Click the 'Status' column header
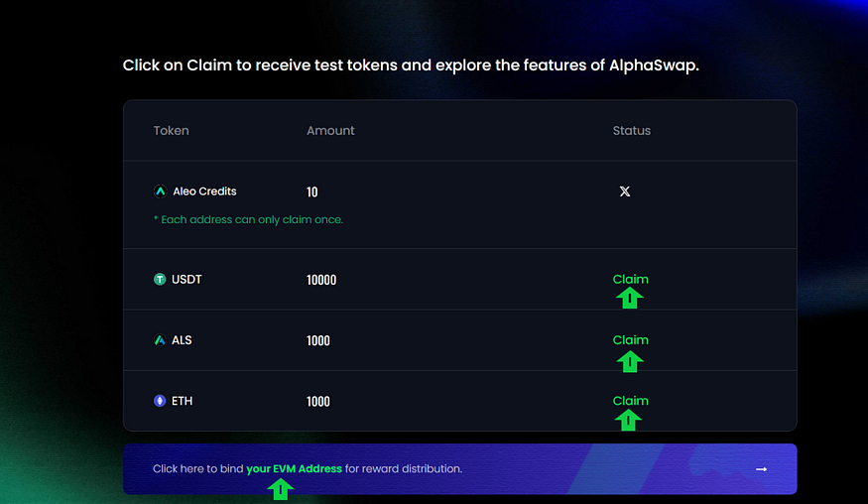Image resolution: width=868 pixels, height=504 pixels. pos(632,131)
